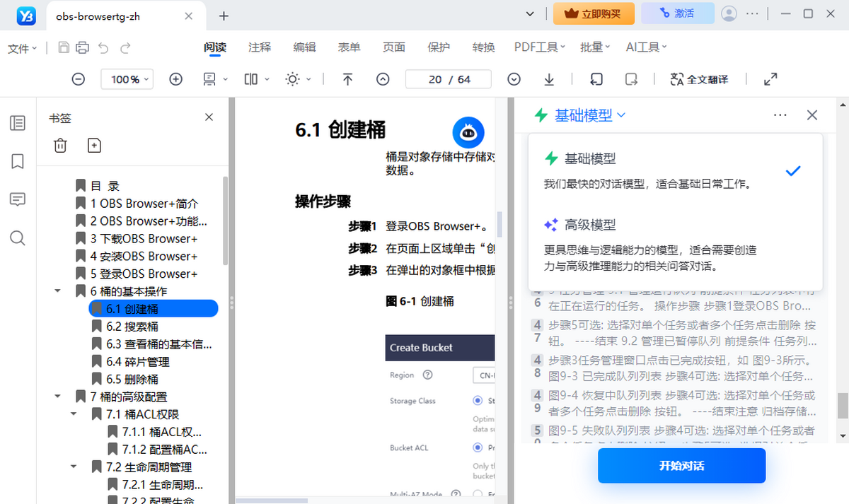
Task: Click the 开始对话 start chat button
Action: point(681,466)
